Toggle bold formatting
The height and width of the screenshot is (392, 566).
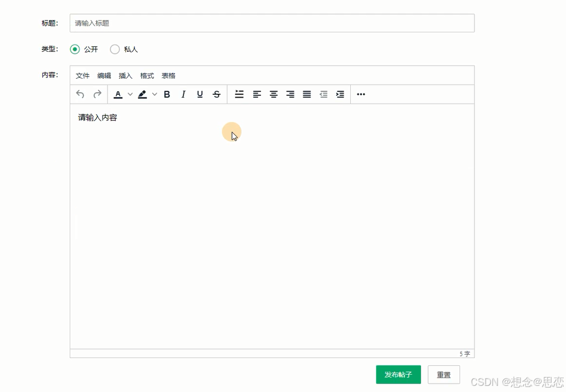coord(167,94)
